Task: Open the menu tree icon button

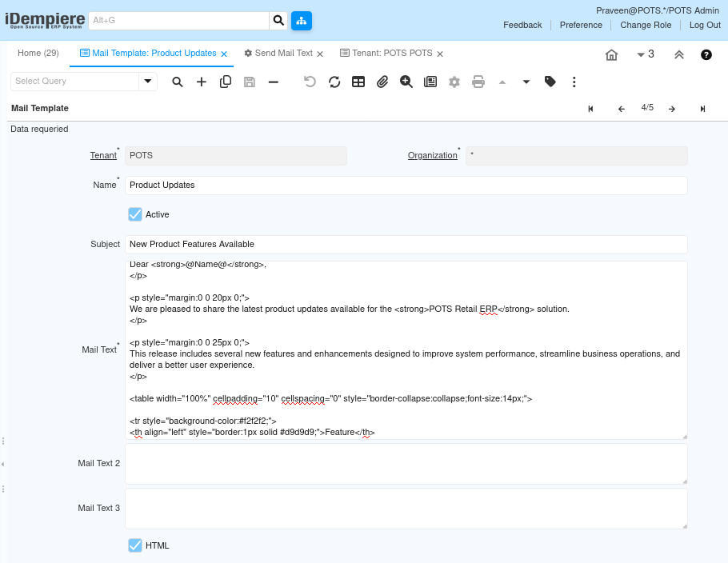Action: pos(302,21)
